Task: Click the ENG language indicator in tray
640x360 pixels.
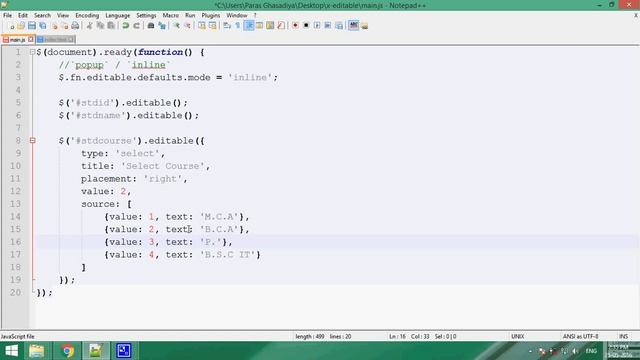Action: click(x=591, y=351)
